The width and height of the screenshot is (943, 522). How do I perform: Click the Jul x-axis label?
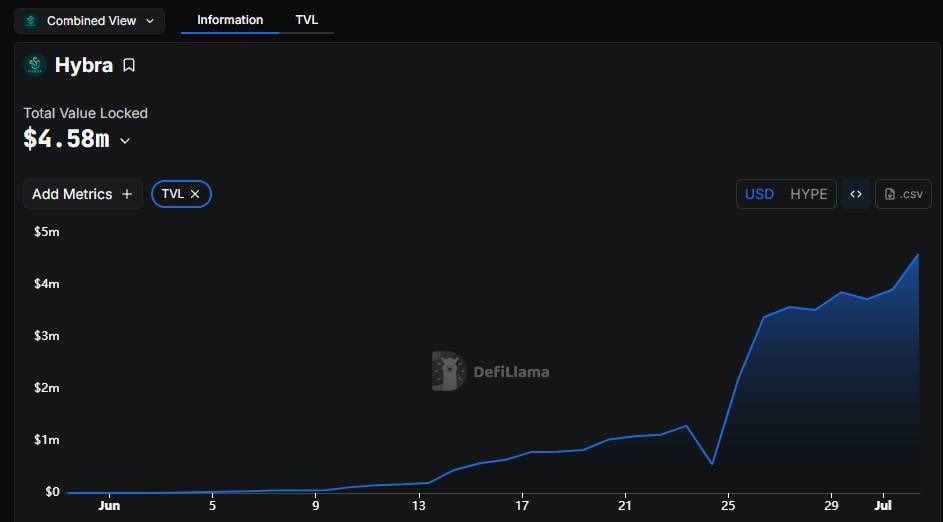tap(883, 505)
